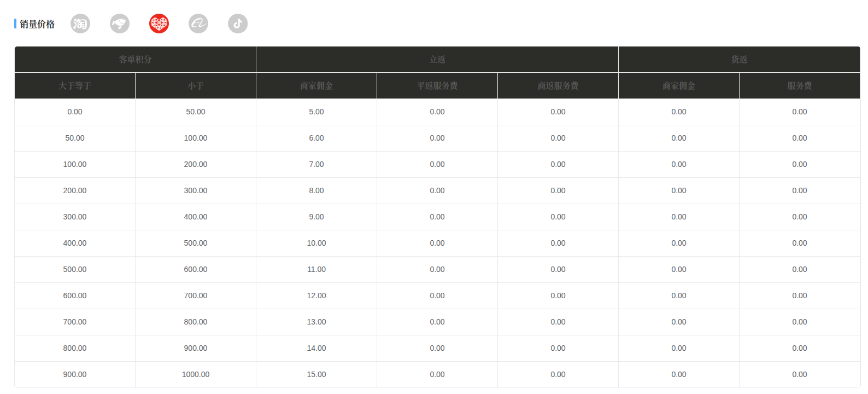Click the 小于 column header
The width and height of the screenshot is (868, 394).
pos(196,86)
